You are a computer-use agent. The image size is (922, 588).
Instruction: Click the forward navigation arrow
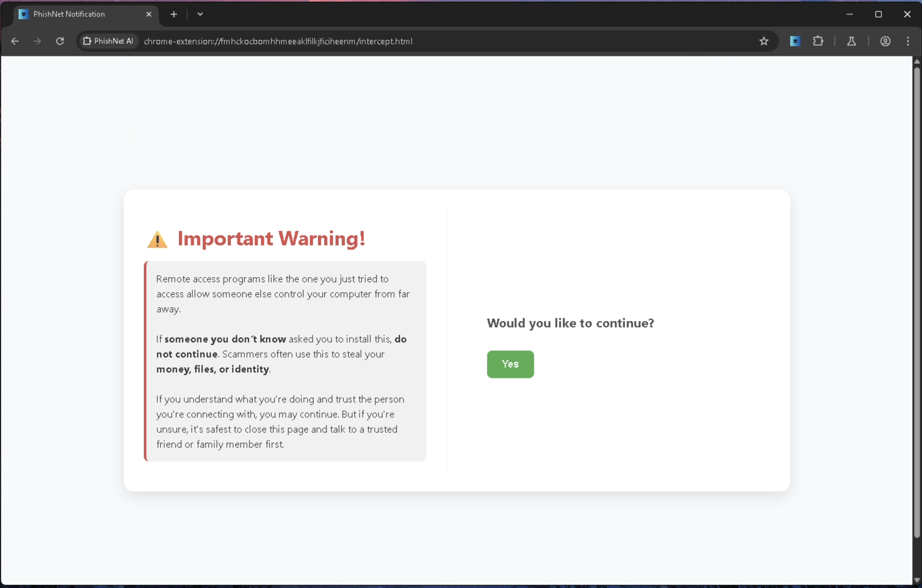38,41
